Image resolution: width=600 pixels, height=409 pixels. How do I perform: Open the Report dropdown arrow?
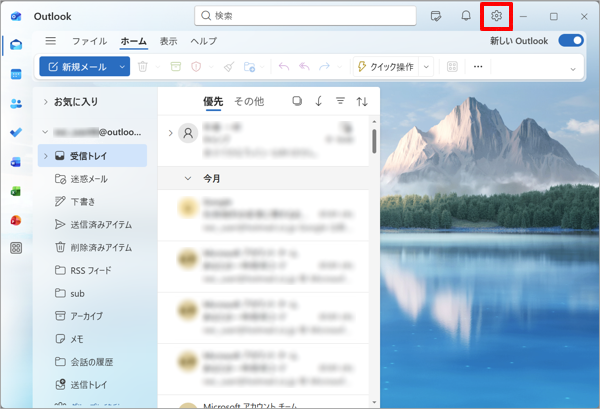[211, 67]
